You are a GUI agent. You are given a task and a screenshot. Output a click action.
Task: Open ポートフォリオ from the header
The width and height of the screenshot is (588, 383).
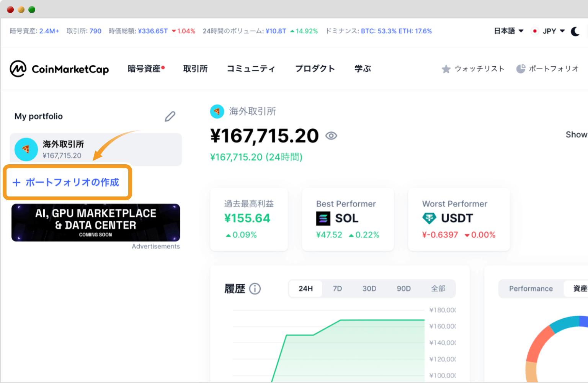pyautogui.click(x=547, y=69)
